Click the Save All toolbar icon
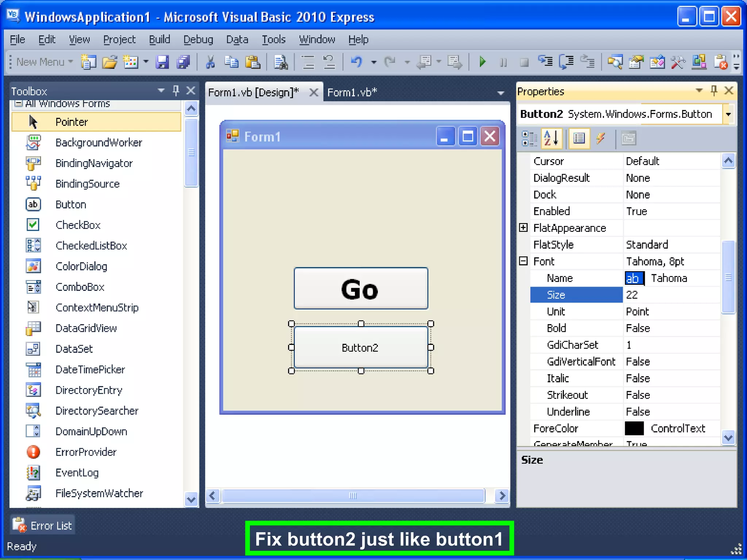This screenshot has height=560, width=747. tap(183, 62)
